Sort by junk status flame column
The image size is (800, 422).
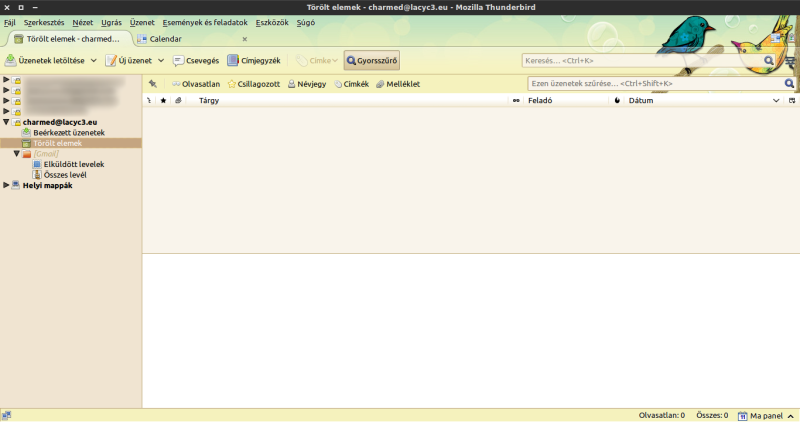pos(617,101)
